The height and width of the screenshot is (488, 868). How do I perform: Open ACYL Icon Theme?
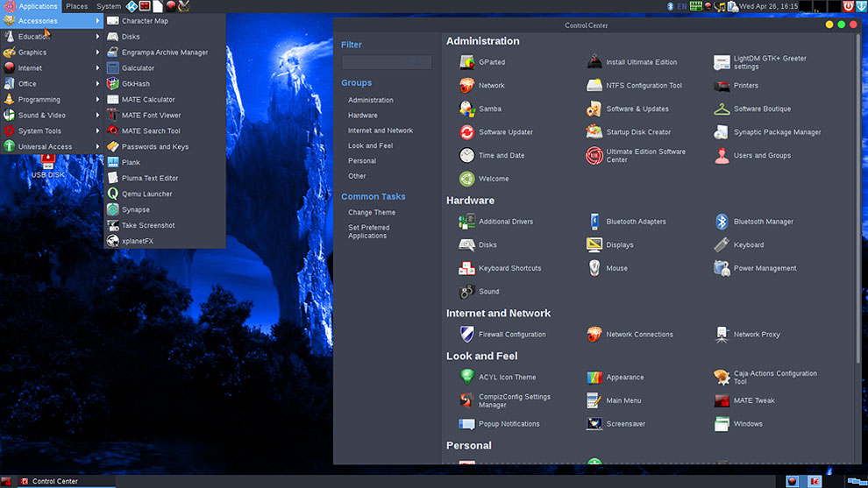tap(498, 377)
